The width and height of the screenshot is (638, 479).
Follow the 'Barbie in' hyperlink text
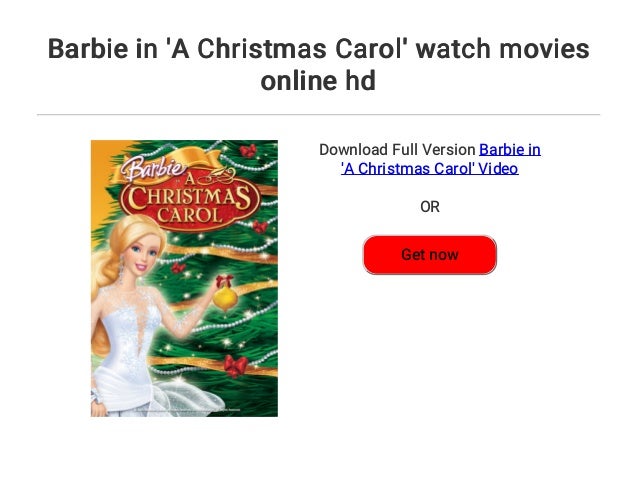[x=510, y=150]
